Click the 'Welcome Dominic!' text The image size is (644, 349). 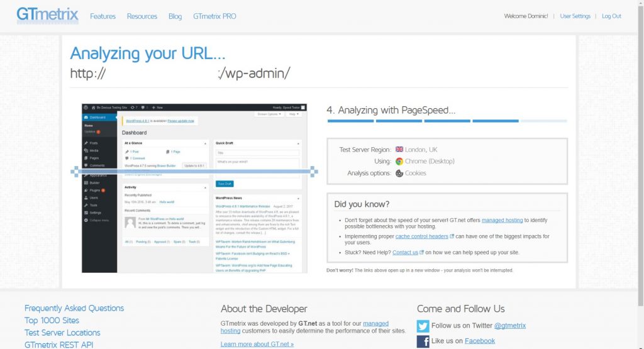click(526, 16)
